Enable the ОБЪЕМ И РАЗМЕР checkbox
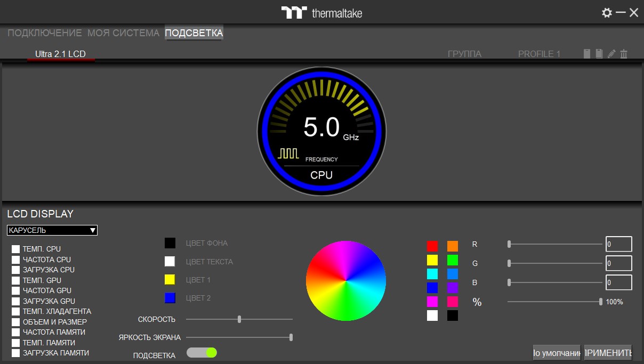 (16, 322)
